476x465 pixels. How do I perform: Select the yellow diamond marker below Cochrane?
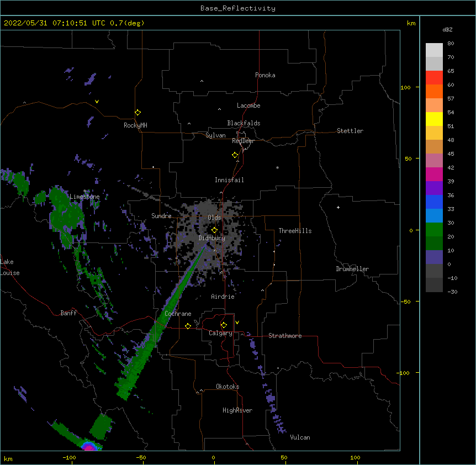(x=188, y=326)
